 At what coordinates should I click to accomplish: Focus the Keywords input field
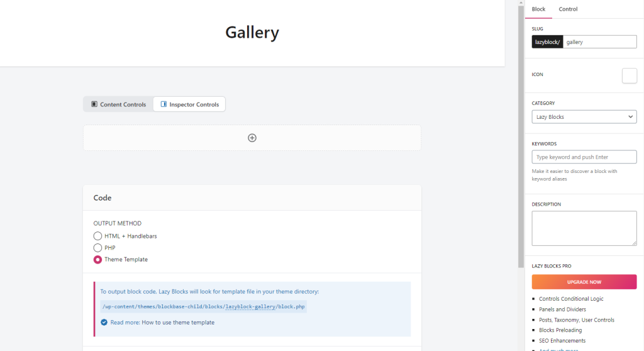pos(584,157)
